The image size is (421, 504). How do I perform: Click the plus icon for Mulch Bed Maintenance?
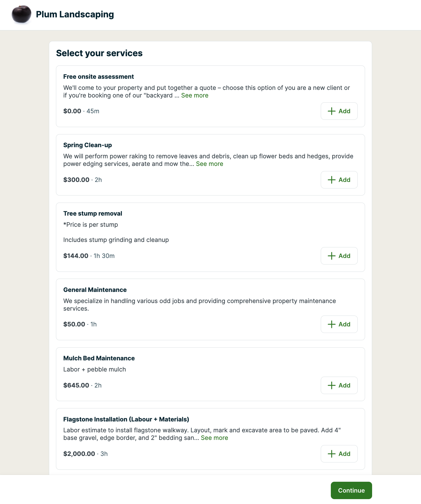(332, 385)
